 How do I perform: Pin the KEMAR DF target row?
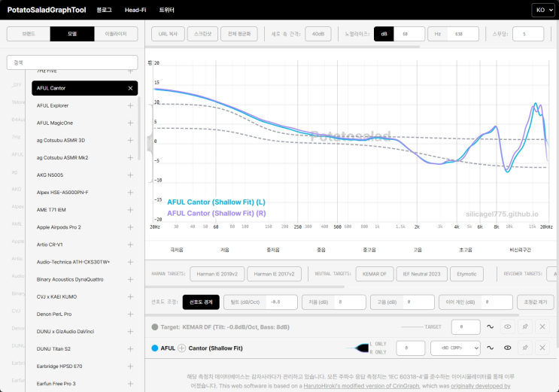point(525,327)
